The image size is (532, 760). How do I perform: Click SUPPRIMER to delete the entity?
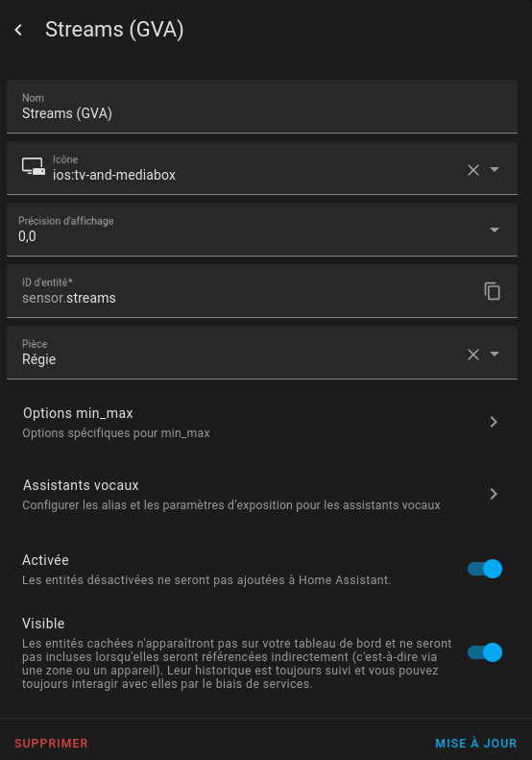51,743
